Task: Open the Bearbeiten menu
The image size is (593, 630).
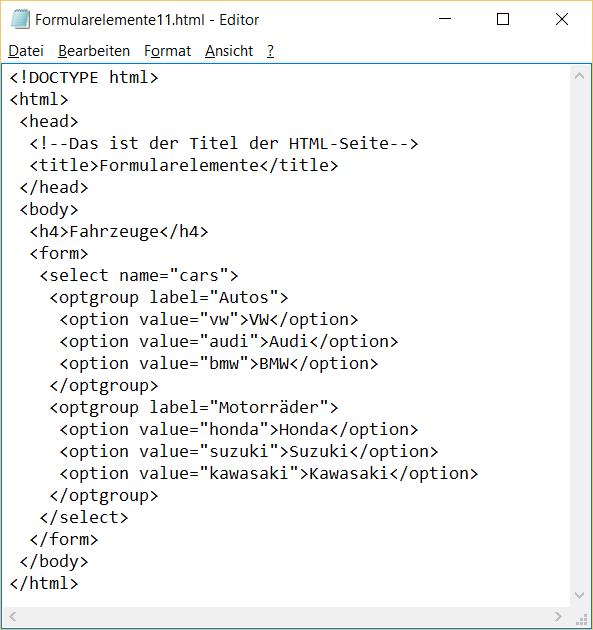Action: (x=94, y=51)
